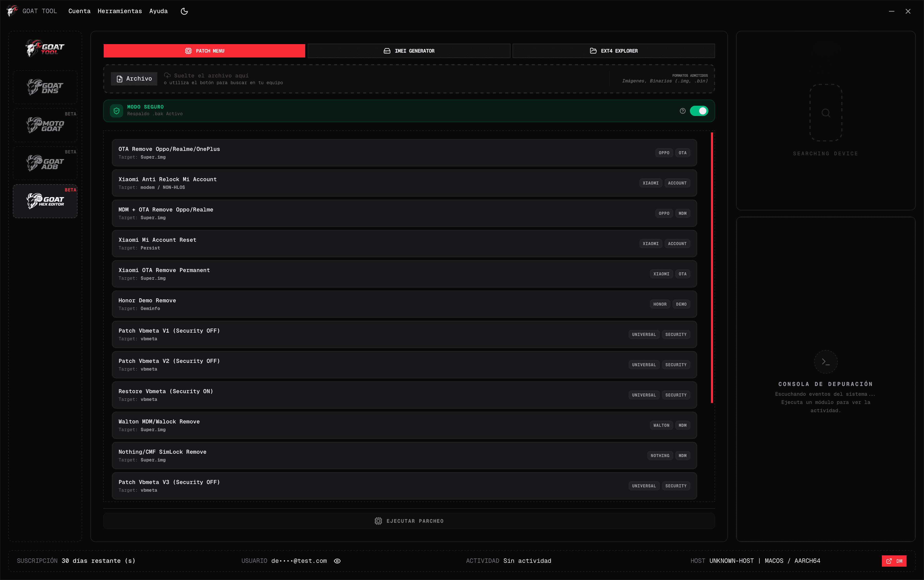The width and height of the screenshot is (924, 580).
Task: Select OTA Remove Oppo/Realme/OnePlus patch
Action: [x=404, y=153]
